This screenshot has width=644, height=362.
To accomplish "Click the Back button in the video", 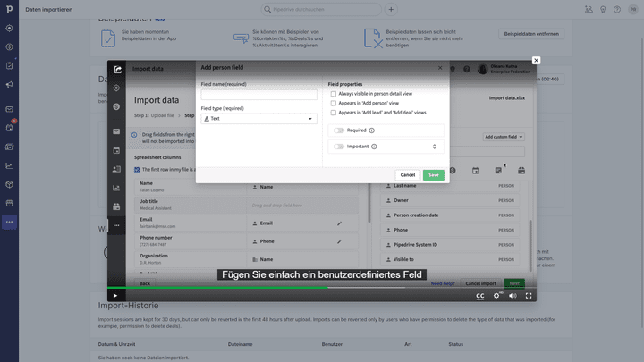I will (x=145, y=283).
